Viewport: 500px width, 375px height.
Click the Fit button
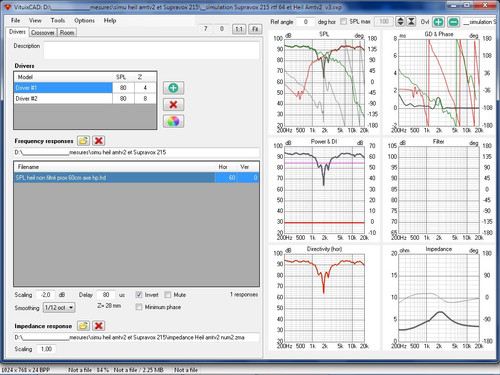coord(255,29)
